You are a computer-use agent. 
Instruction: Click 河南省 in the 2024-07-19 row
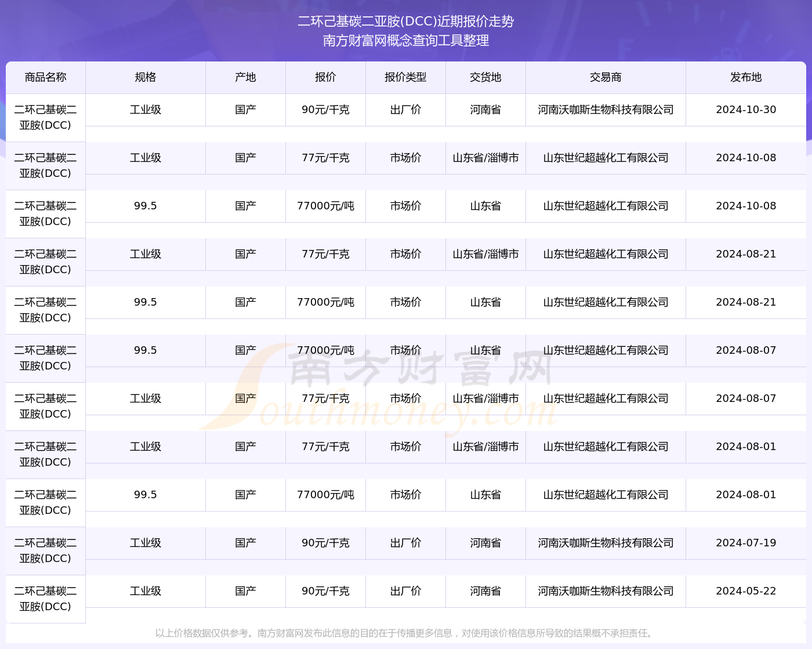point(485,543)
